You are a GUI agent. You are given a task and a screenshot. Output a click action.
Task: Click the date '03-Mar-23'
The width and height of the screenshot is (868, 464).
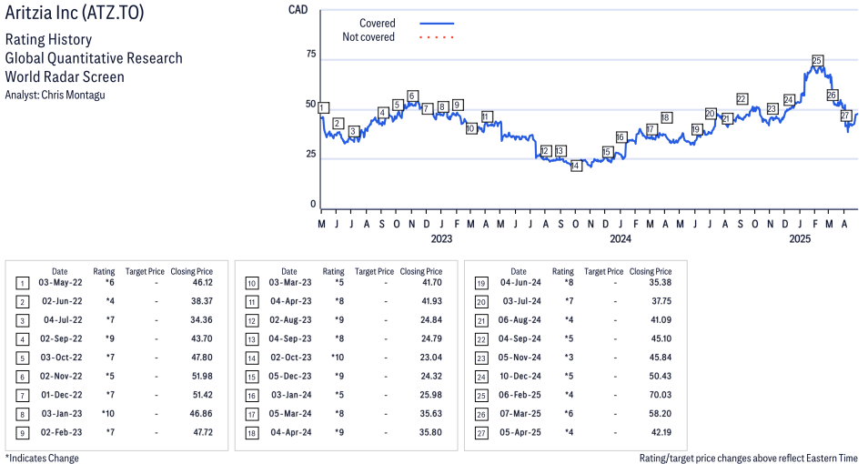pos(290,282)
